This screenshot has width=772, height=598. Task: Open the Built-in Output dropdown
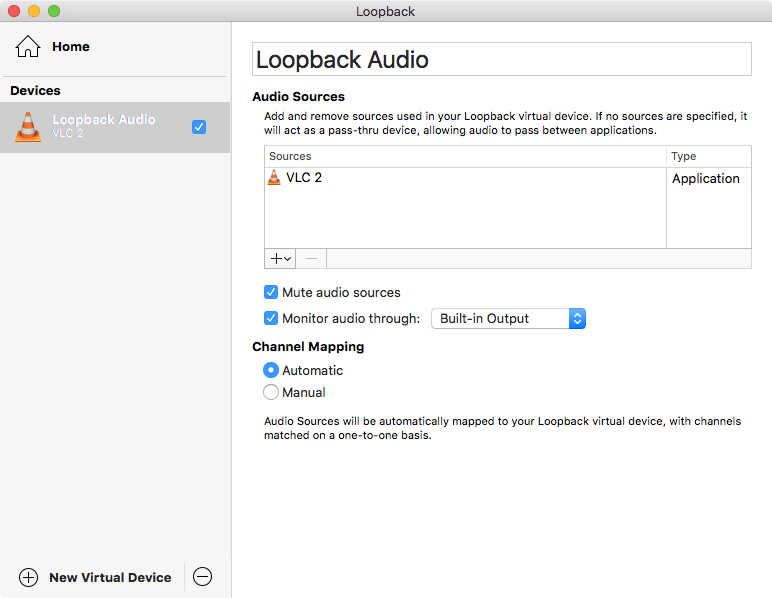[x=508, y=318]
